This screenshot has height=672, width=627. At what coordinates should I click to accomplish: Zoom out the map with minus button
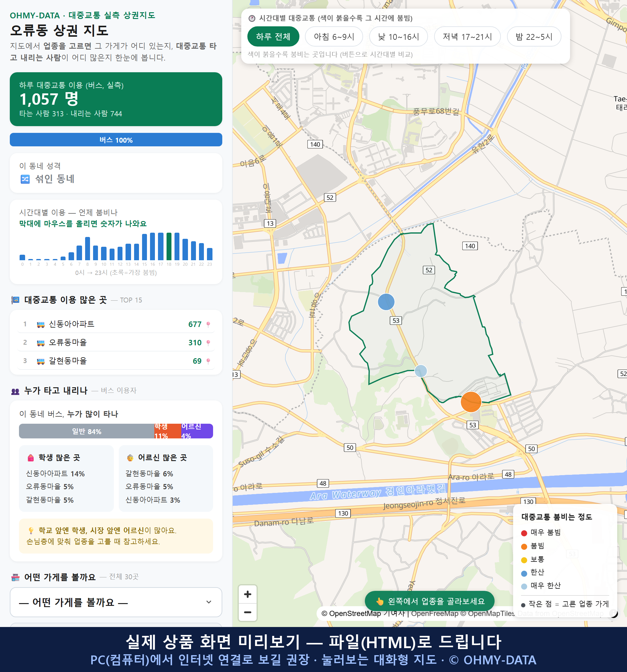tap(248, 612)
